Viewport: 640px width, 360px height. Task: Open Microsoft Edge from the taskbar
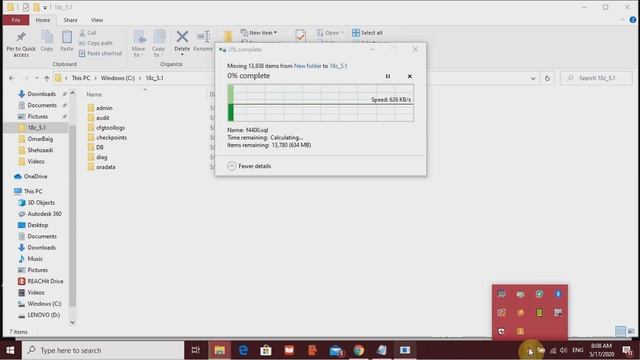(x=243, y=350)
